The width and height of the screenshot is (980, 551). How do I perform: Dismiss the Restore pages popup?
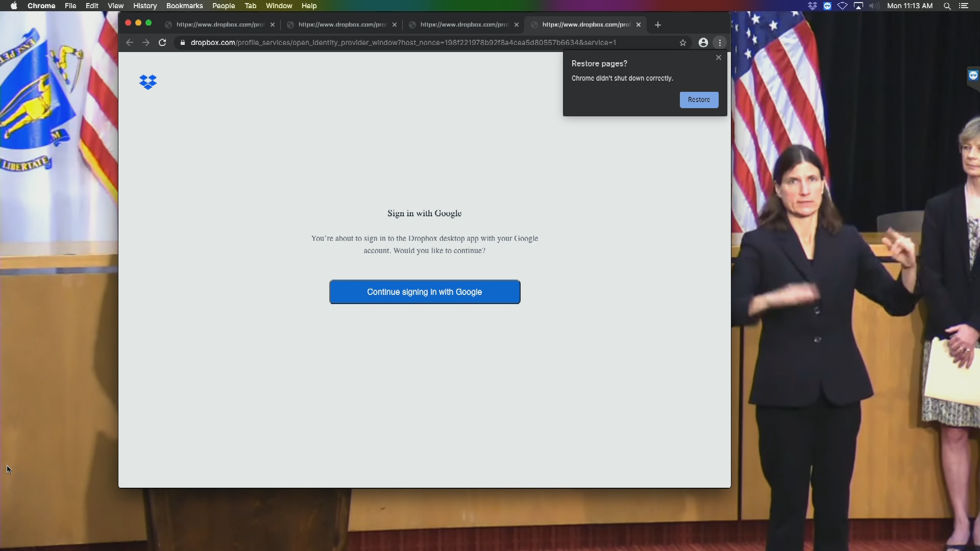pos(719,58)
